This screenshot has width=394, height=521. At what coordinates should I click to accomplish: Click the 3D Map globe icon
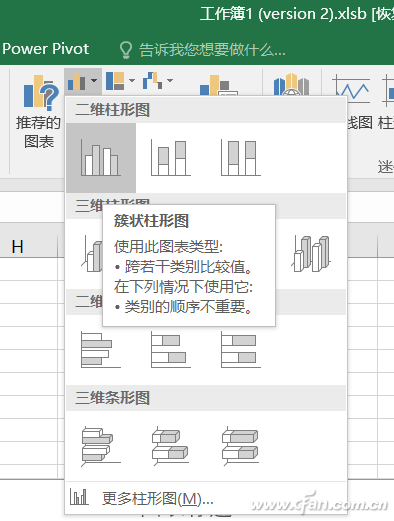click(291, 84)
